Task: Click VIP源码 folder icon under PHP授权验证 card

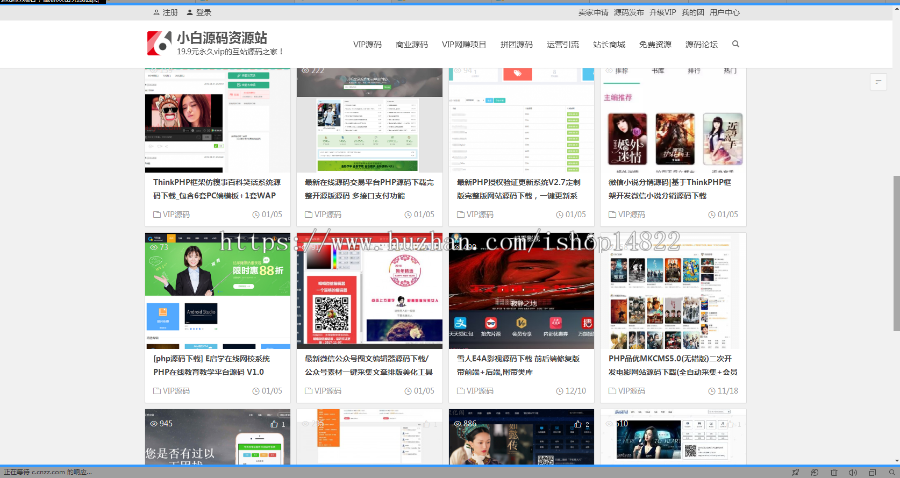Action: [461, 215]
